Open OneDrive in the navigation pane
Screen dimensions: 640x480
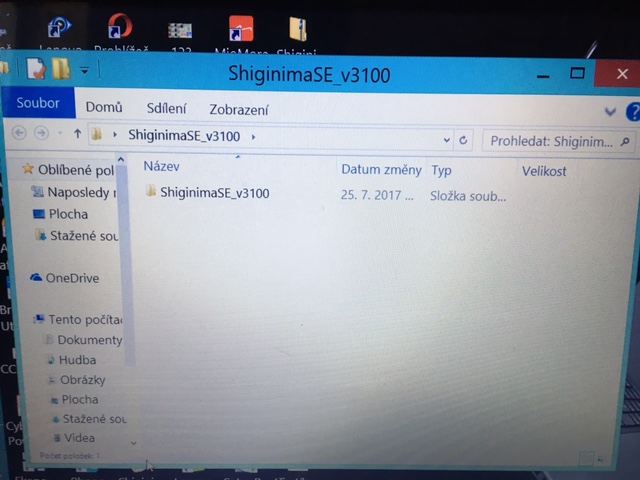click(72, 278)
